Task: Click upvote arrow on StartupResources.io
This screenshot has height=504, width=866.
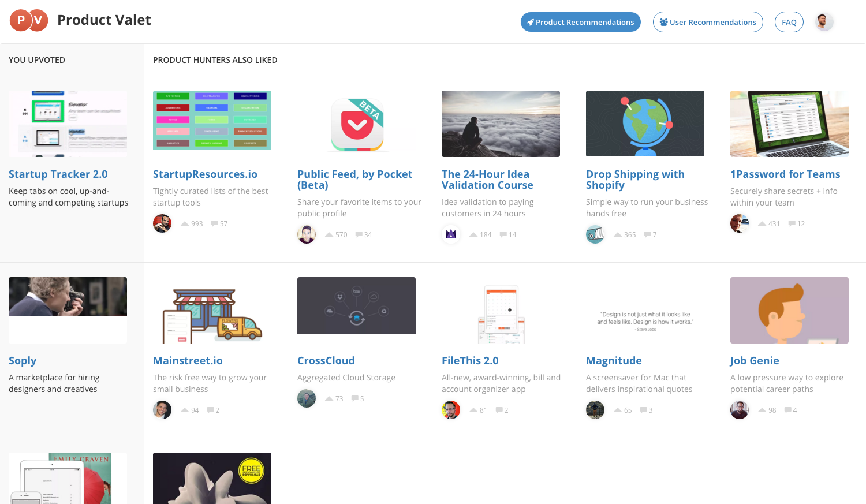Action: point(185,223)
